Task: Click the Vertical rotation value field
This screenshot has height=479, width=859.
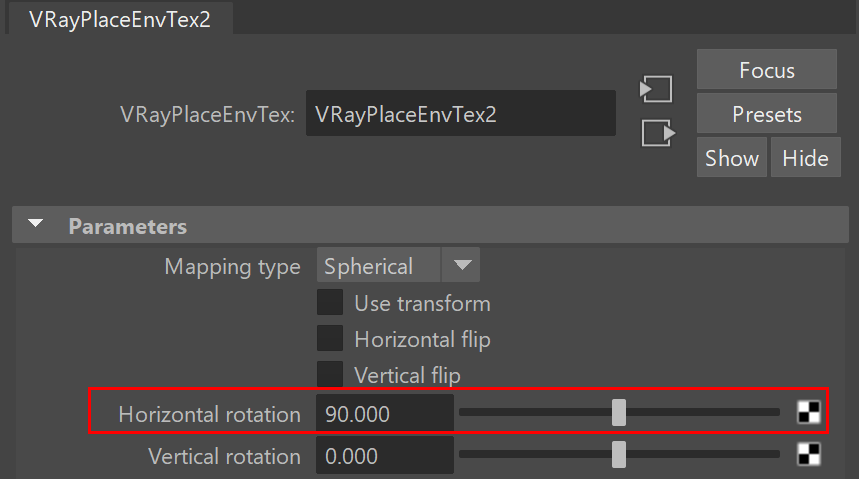Action: pyautogui.click(x=385, y=455)
